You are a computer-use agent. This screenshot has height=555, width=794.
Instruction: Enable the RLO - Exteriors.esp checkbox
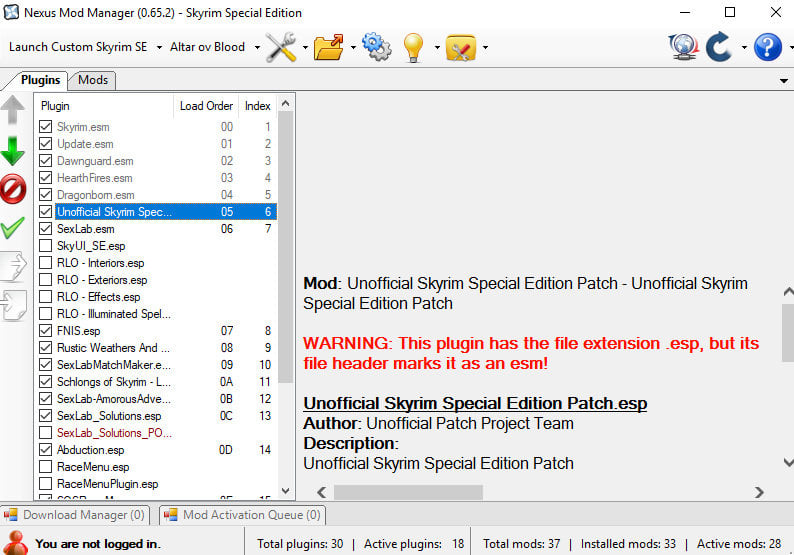point(46,280)
